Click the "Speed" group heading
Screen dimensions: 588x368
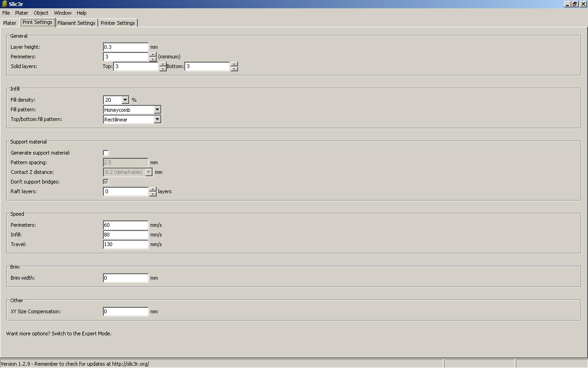point(17,214)
